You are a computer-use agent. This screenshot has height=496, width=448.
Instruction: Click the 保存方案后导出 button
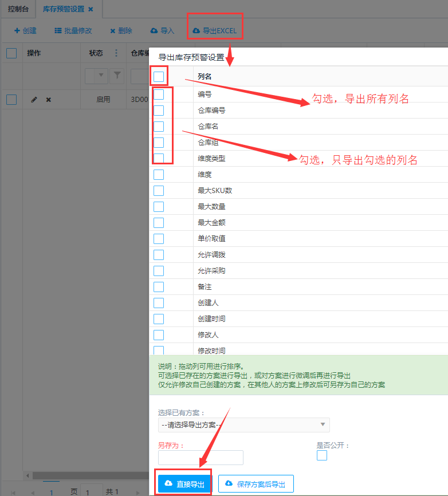256,484
